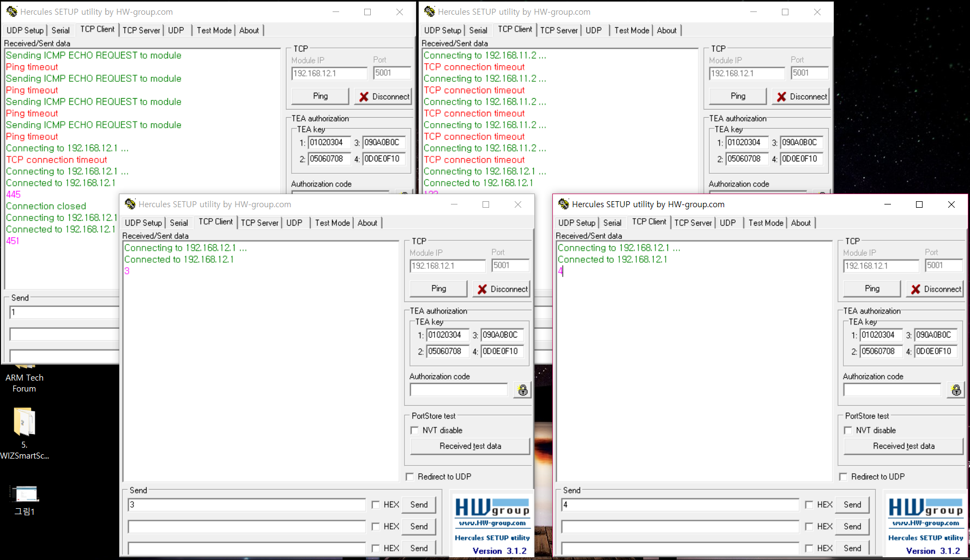Click Hercules app icon in top-right window title
The image size is (970, 560).
(430, 11)
